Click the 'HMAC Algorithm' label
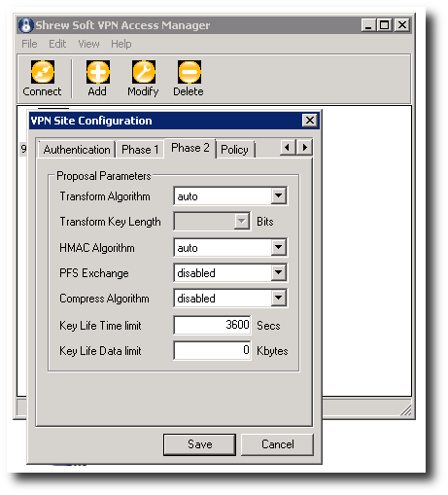 pyautogui.click(x=97, y=248)
